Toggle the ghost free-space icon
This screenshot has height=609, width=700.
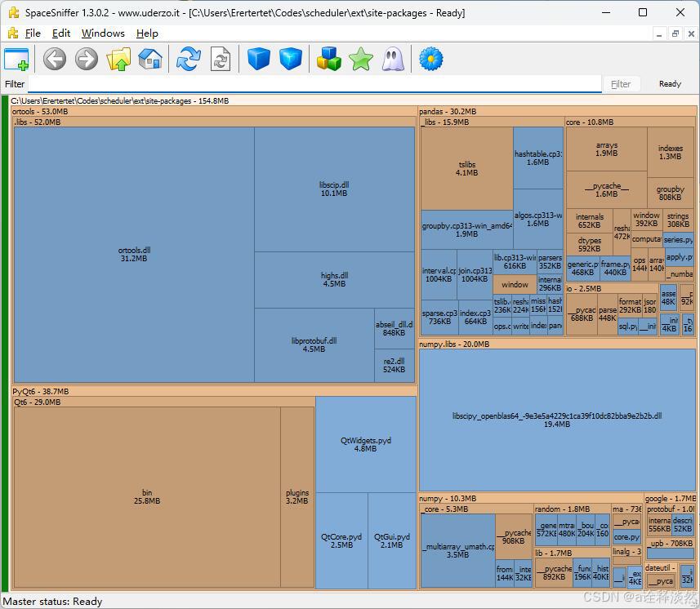[393, 59]
